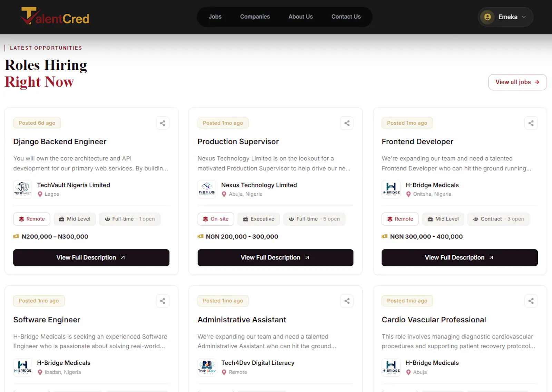
Task: Click the Lagos location pin icon
Action: click(40, 194)
